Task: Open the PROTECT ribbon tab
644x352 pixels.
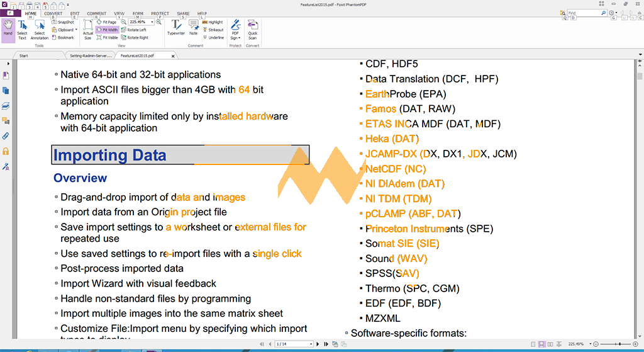Action: point(160,14)
